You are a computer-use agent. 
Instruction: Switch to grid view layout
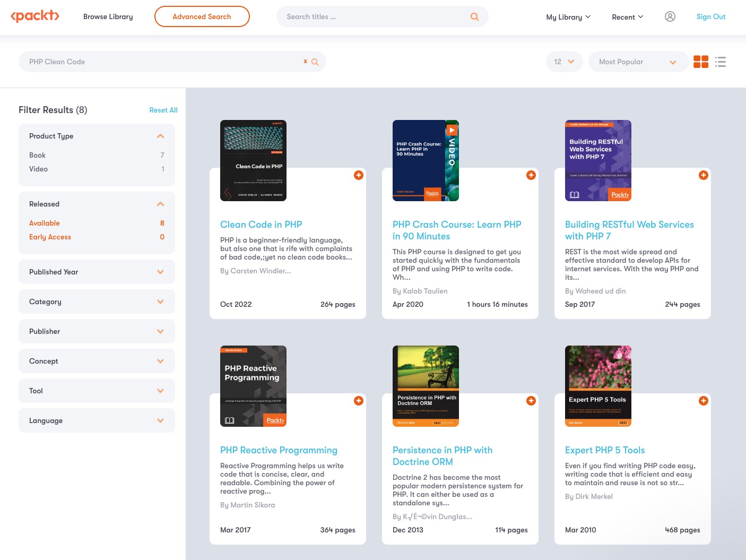[701, 62]
